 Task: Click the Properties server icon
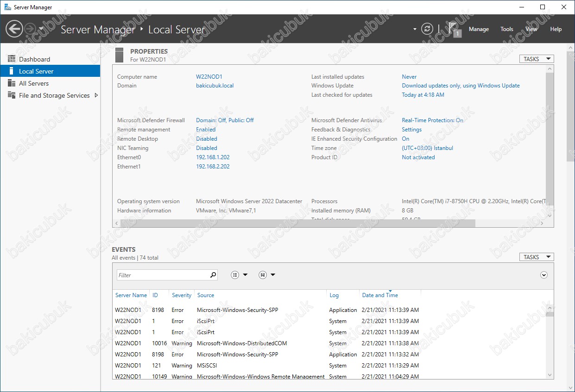pyautogui.click(x=120, y=55)
